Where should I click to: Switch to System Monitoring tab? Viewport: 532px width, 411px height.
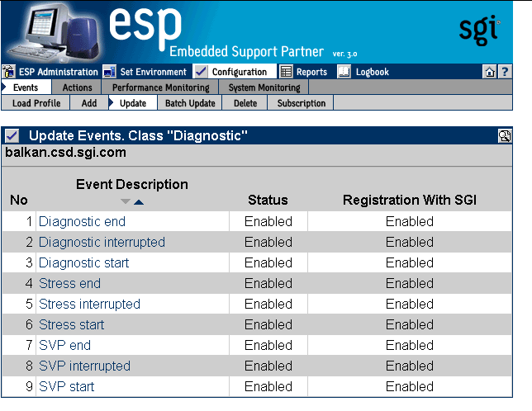pyautogui.click(x=264, y=87)
